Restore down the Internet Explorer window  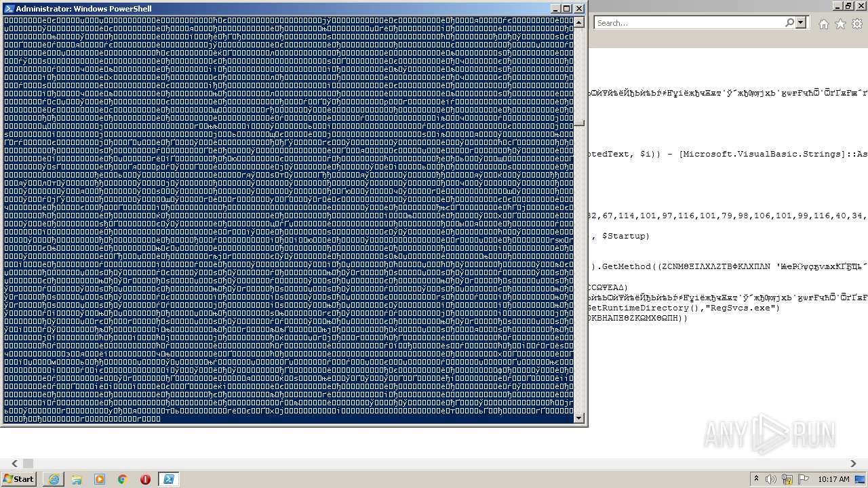click(848, 6)
